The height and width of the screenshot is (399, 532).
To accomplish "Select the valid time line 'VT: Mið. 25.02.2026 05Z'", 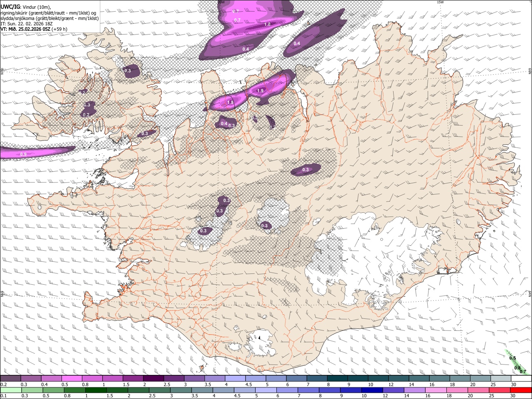I will [x=26, y=29].
